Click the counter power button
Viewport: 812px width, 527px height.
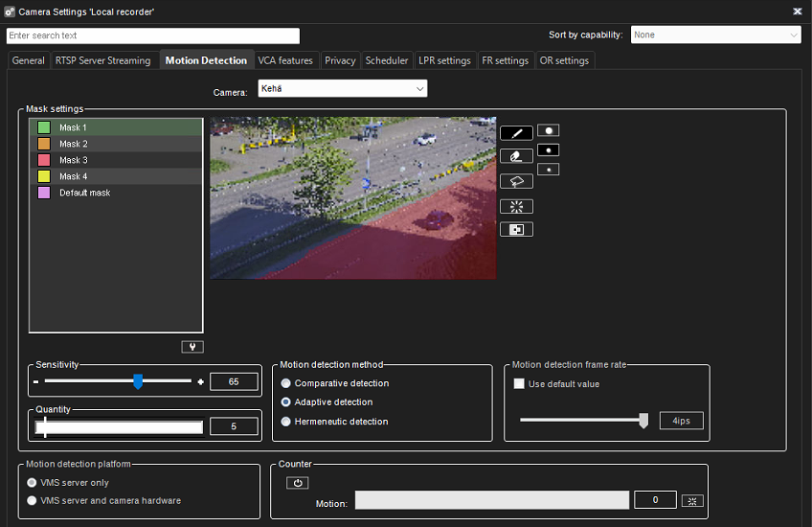(x=297, y=483)
